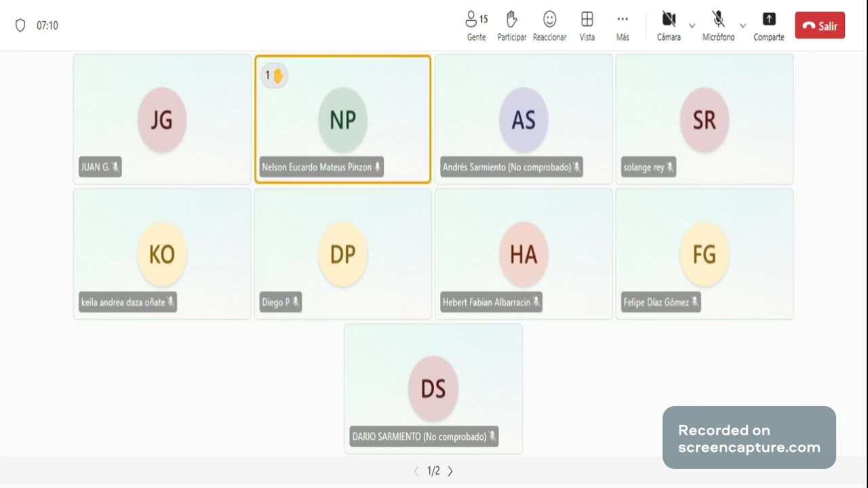Click keila andrea daza oñate label

tap(127, 302)
